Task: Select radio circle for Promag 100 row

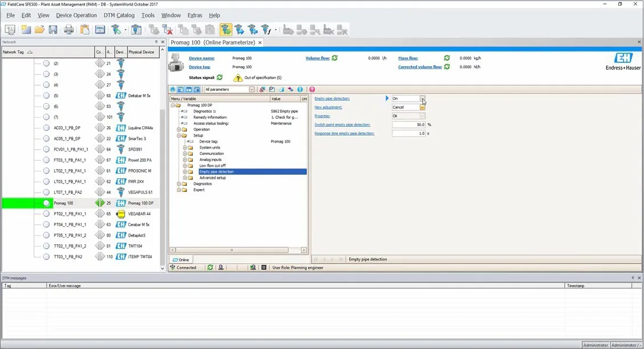Action: (x=46, y=203)
